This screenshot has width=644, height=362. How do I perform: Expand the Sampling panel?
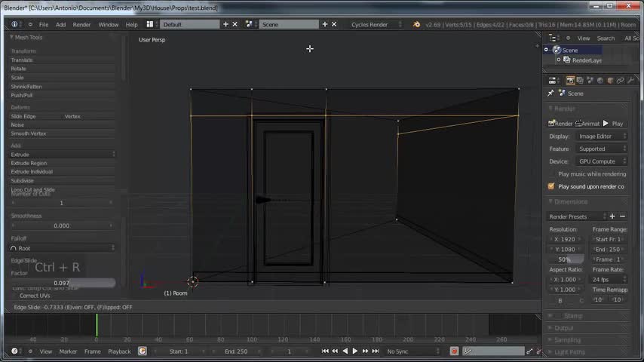(550, 340)
